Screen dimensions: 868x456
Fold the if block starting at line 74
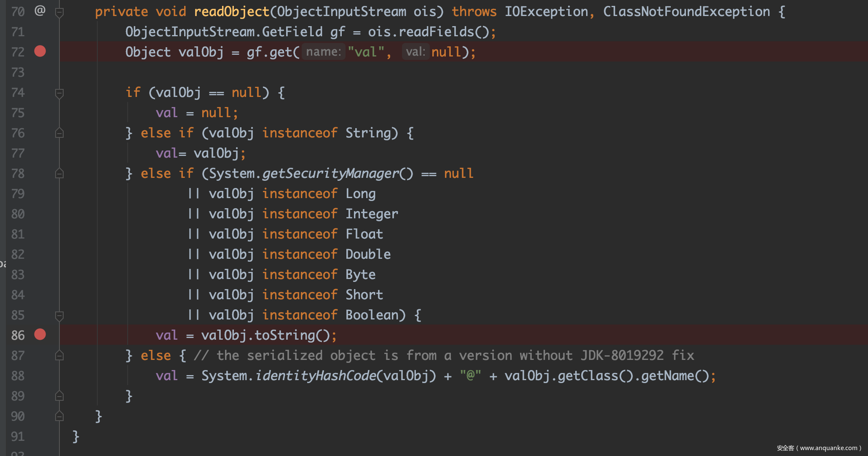pos(59,93)
